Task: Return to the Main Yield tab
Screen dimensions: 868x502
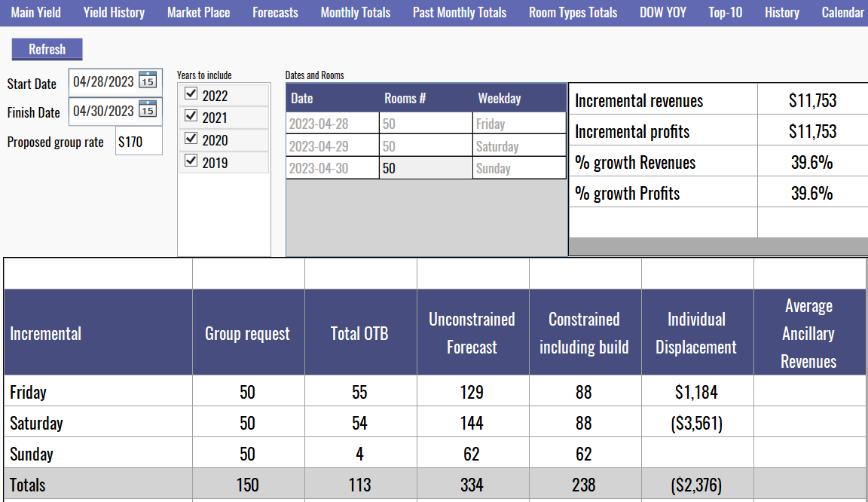Action: 35,12
